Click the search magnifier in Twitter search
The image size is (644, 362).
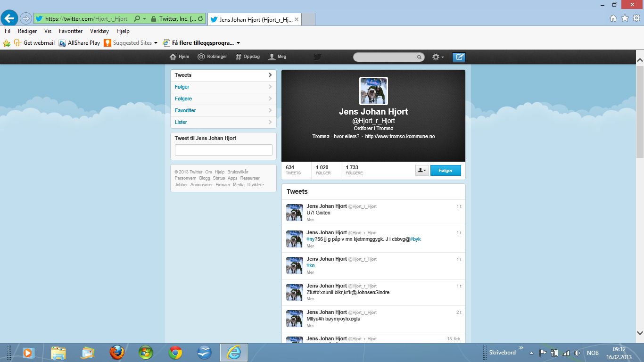419,57
